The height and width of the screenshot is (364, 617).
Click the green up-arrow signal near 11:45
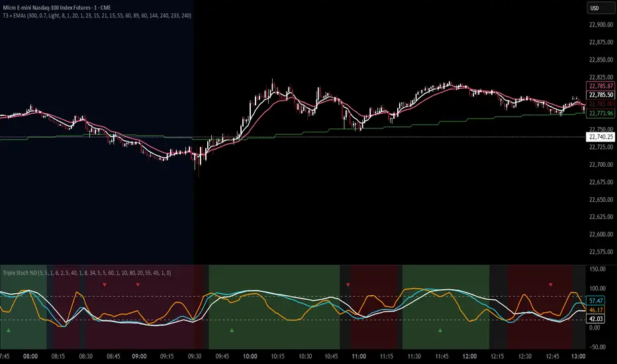[440, 329]
